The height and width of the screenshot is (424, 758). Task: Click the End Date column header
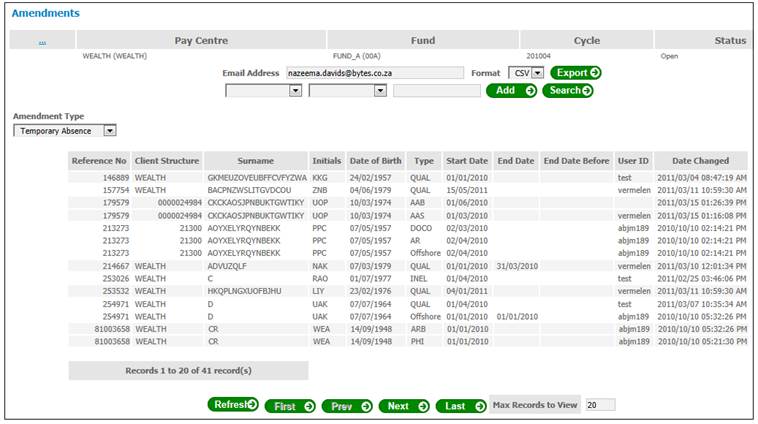tap(516, 161)
